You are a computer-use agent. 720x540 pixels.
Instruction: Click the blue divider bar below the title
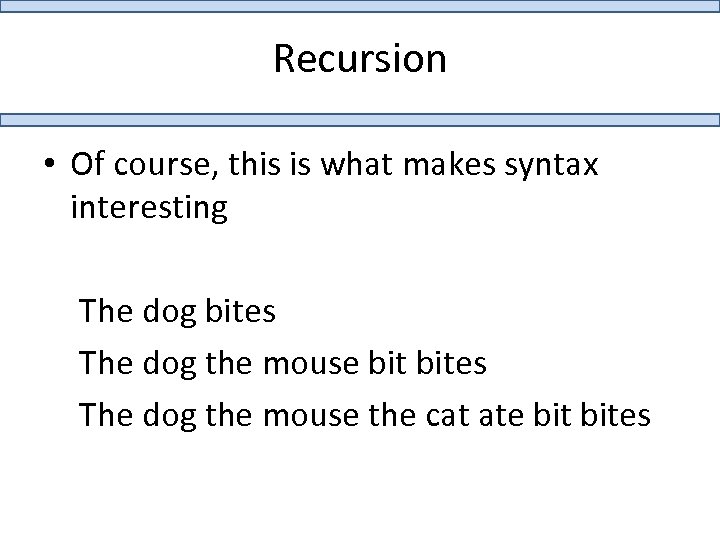pyautogui.click(x=359, y=119)
